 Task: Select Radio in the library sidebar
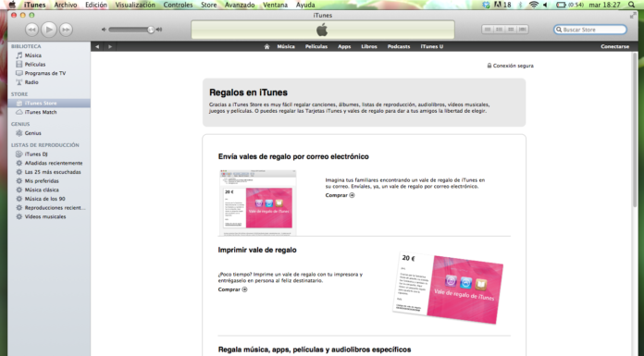tap(49, 82)
